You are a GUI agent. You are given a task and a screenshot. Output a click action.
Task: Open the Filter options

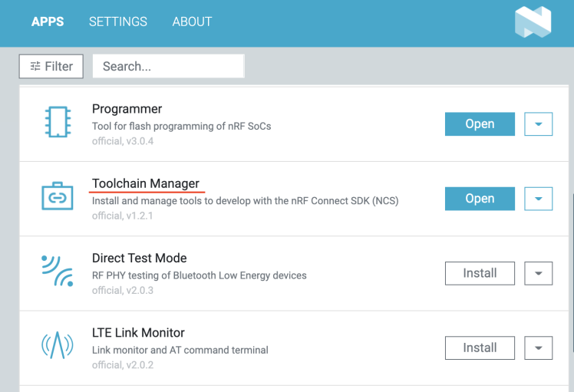click(51, 66)
